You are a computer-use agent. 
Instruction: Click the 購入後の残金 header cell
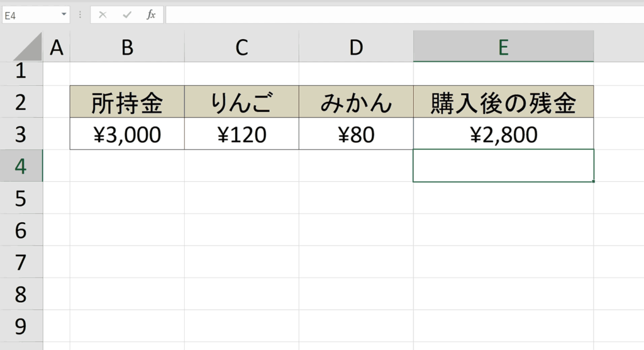[x=503, y=103]
